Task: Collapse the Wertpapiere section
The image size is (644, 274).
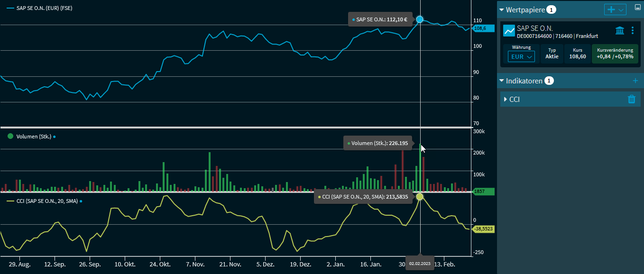Action: pos(502,9)
